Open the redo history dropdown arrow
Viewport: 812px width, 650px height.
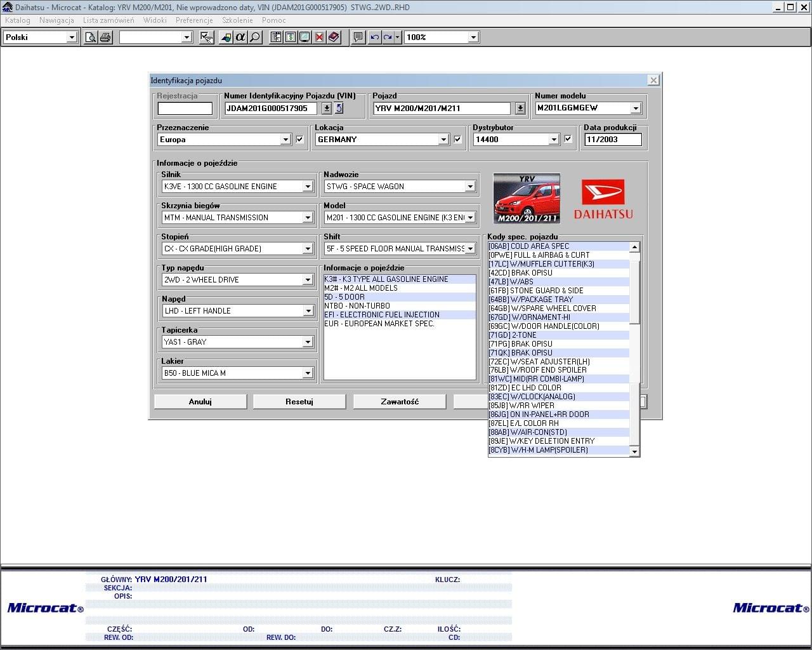(x=398, y=37)
